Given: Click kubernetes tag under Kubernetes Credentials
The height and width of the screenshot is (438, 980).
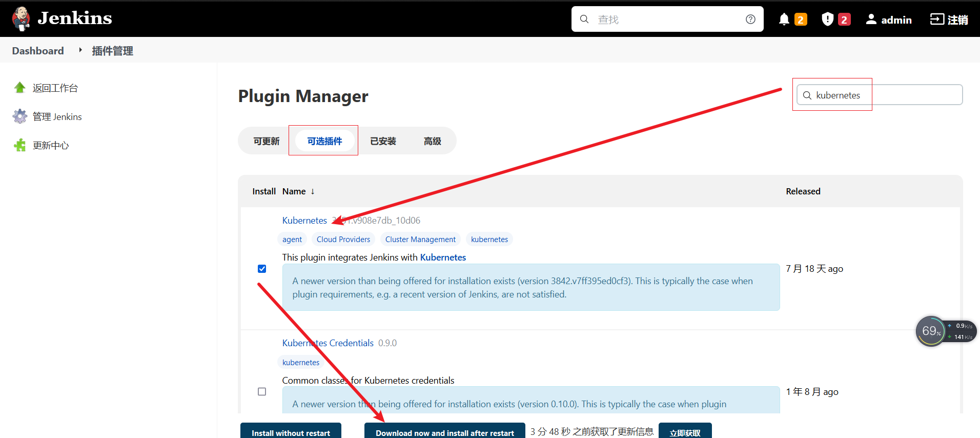Looking at the screenshot, I should (301, 363).
